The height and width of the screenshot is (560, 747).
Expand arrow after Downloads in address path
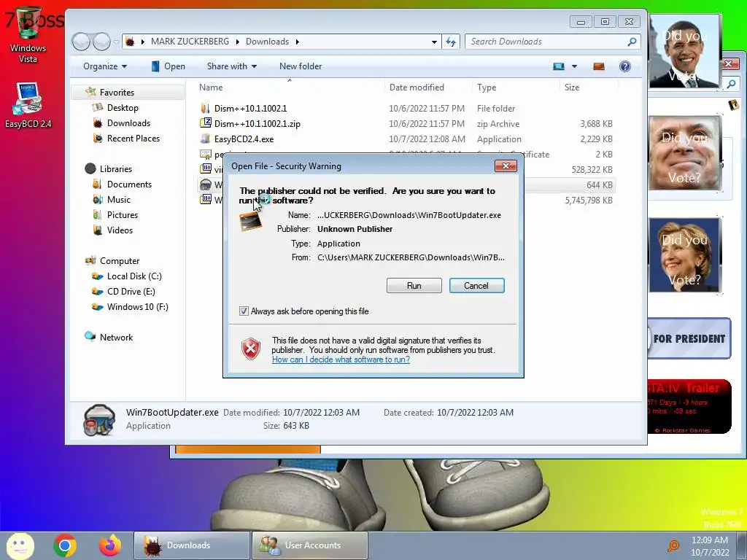pos(298,42)
